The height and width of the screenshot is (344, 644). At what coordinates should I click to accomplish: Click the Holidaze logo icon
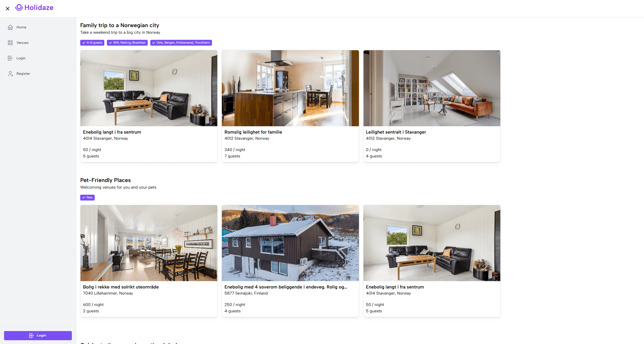coord(19,7)
